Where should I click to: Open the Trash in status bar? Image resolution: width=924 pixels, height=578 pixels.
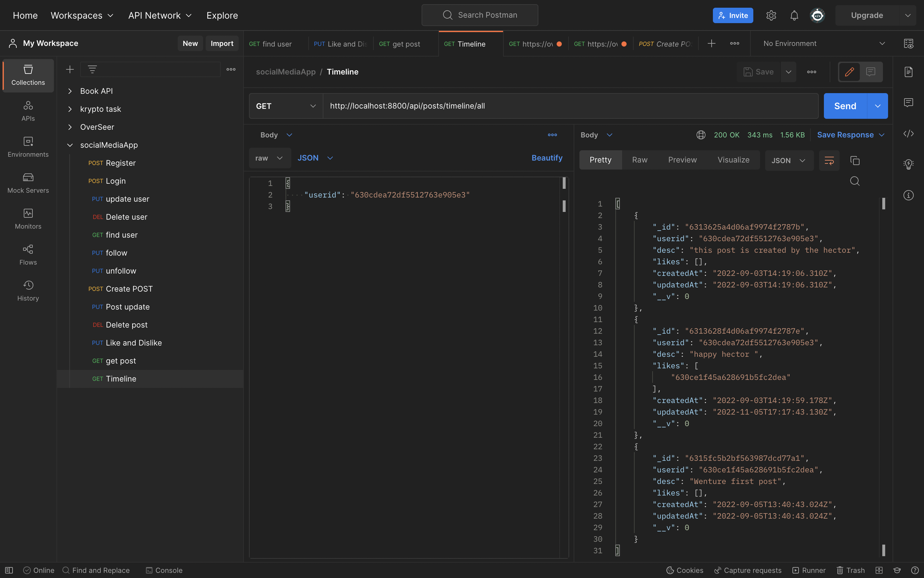(851, 570)
